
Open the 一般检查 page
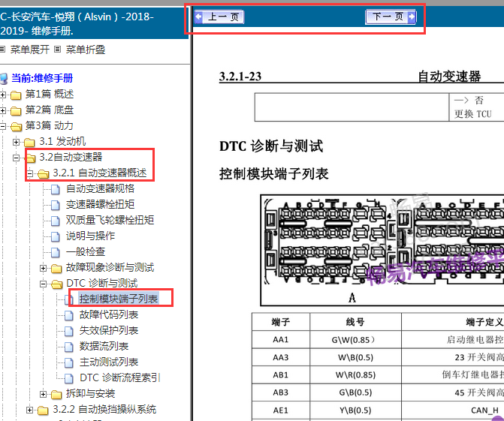86,251
